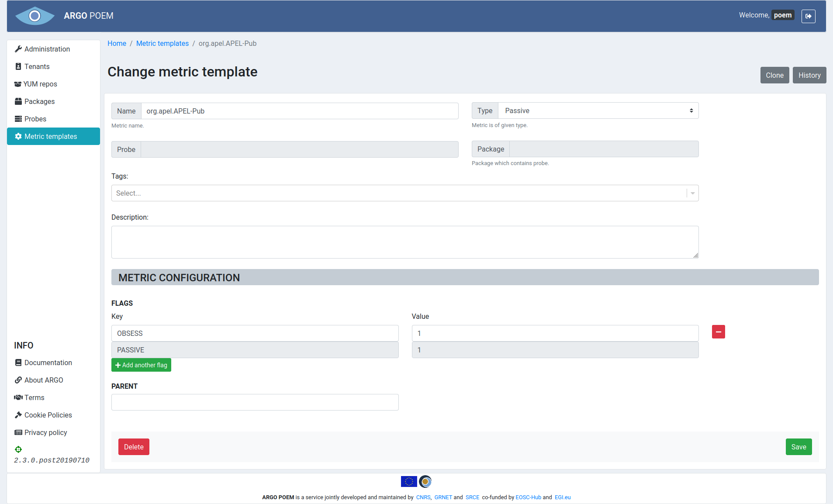Open Tenants in the sidebar
The height and width of the screenshot is (504, 833).
pos(53,66)
